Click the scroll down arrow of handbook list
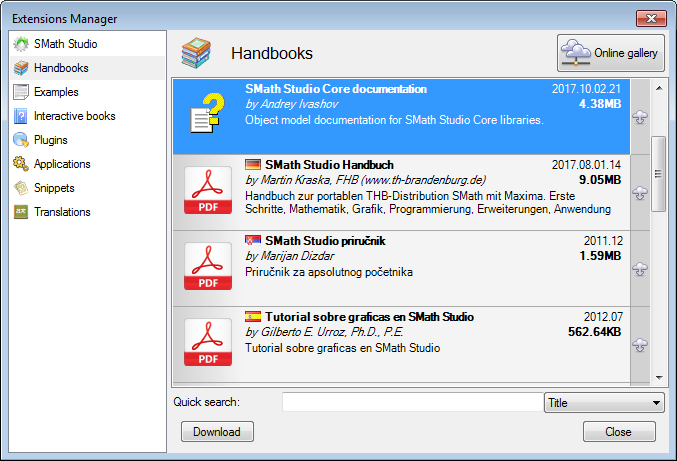Image resolution: width=677 pixels, height=461 pixels. pos(658,377)
